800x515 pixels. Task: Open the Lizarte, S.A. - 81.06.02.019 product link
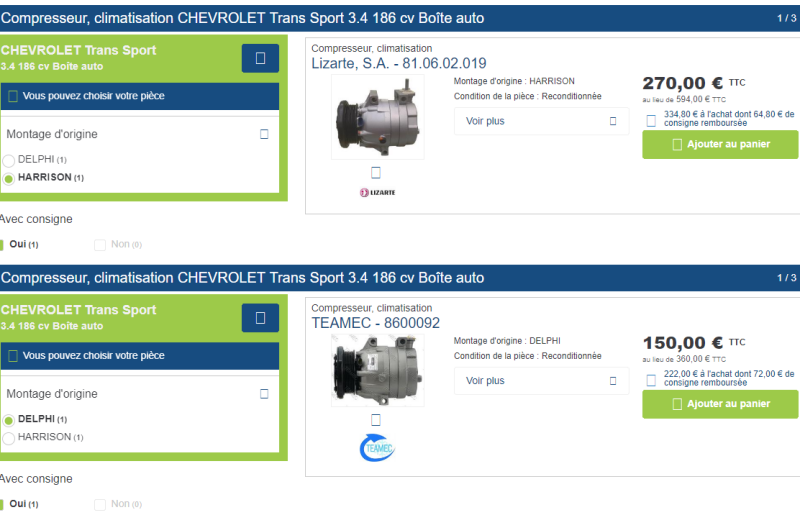399,63
